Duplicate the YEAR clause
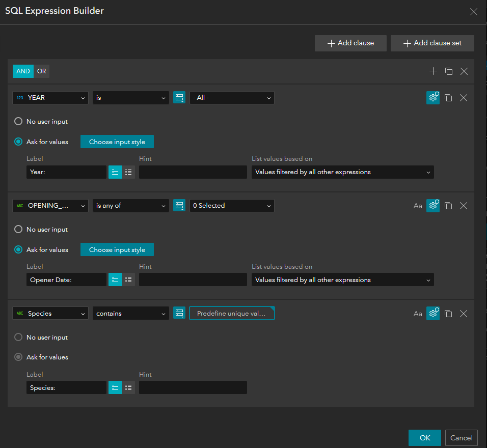This screenshot has height=448, width=487. pos(448,98)
